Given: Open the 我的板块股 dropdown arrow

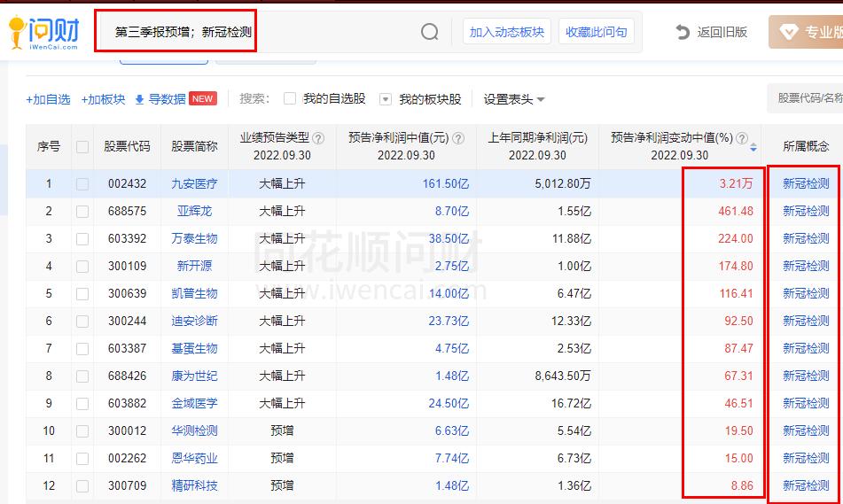Looking at the screenshot, I should (385, 99).
